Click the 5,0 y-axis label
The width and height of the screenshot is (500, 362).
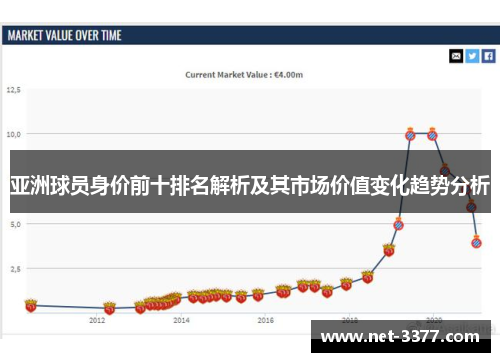point(15,224)
